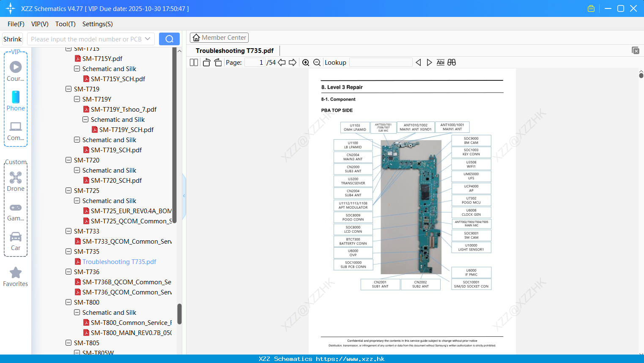
Task: Open SM-T725_EUR_REV0.4A_BOM file
Action: (131, 211)
